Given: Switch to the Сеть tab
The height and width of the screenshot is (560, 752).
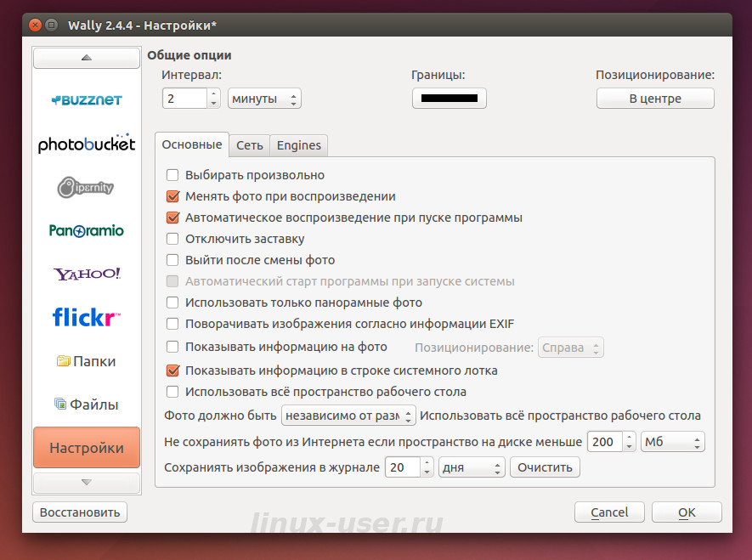Looking at the screenshot, I should (249, 145).
